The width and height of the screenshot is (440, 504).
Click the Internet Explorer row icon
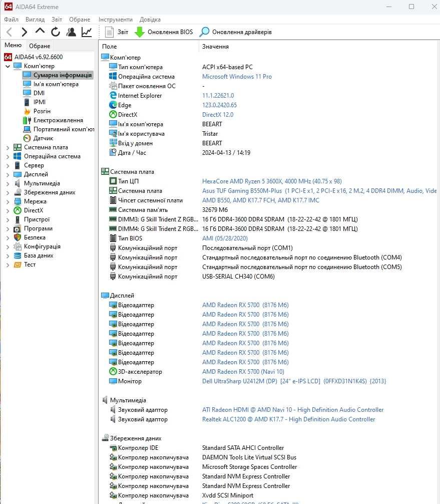(113, 96)
